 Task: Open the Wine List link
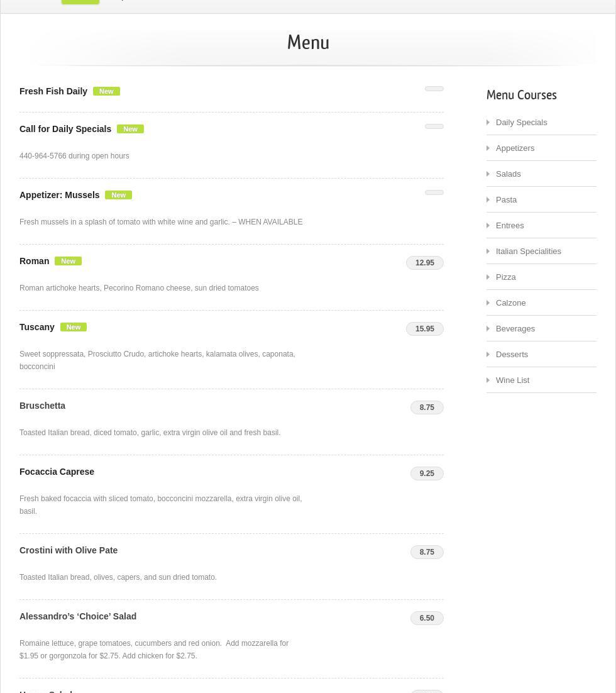pyautogui.click(x=512, y=380)
